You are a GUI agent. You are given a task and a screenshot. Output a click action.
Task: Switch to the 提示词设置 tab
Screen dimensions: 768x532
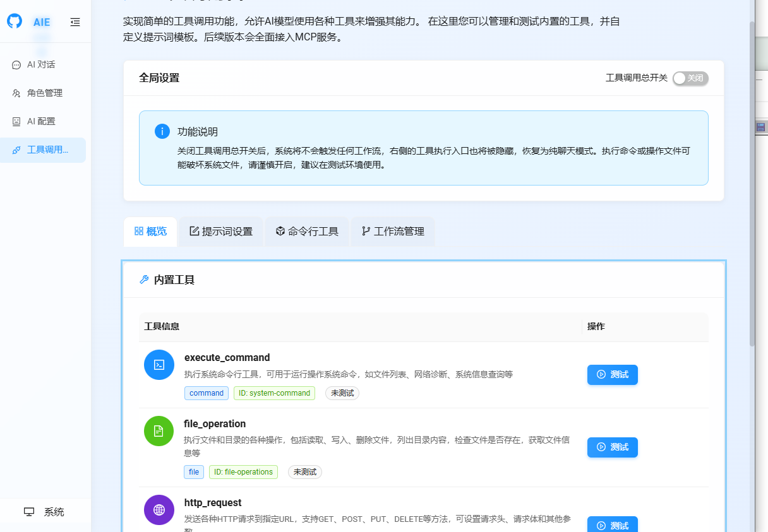click(221, 232)
